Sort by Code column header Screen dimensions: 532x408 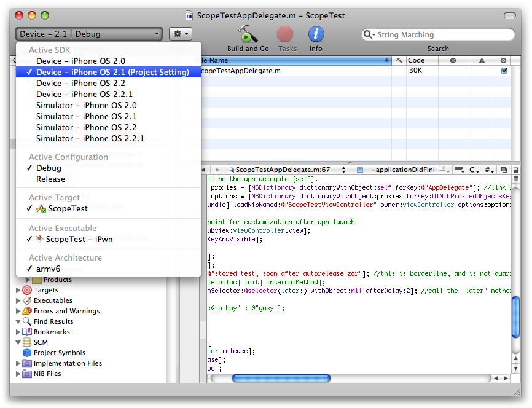pos(423,60)
